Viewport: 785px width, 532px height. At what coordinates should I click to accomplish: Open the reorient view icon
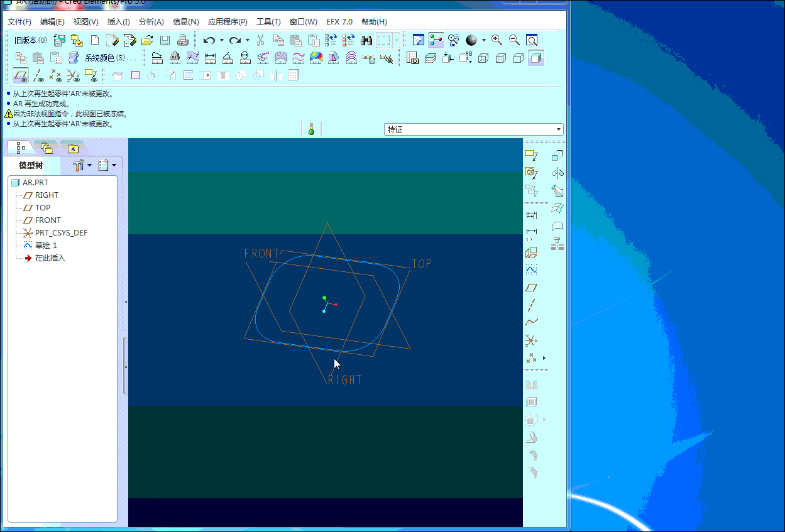[x=448, y=58]
